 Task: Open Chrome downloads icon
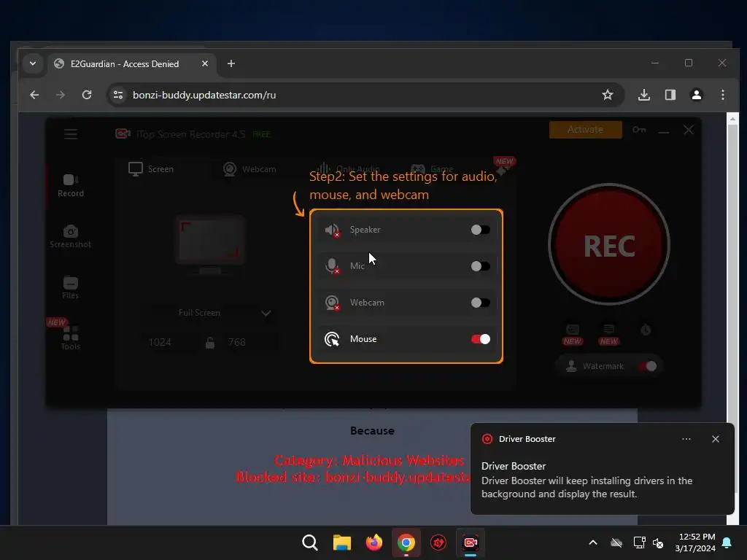(644, 95)
